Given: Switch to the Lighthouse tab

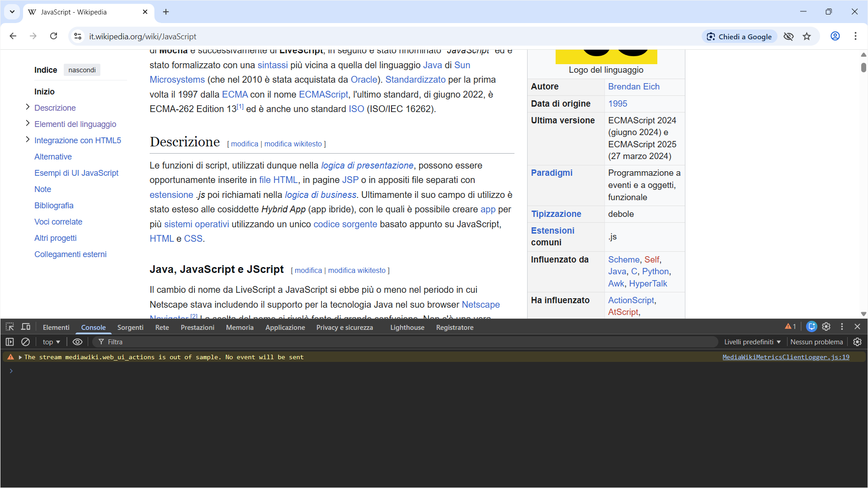Looking at the screenshot, I should [407, 328].
